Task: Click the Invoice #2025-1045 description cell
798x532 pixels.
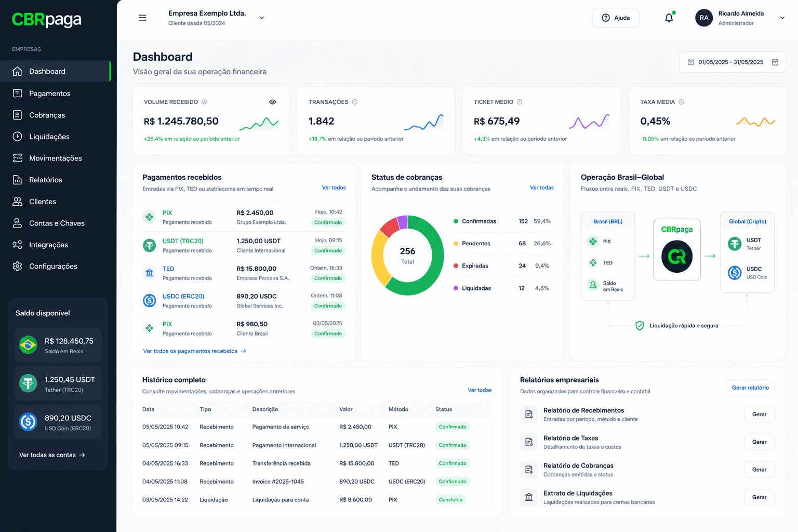Action: point(278,482)
